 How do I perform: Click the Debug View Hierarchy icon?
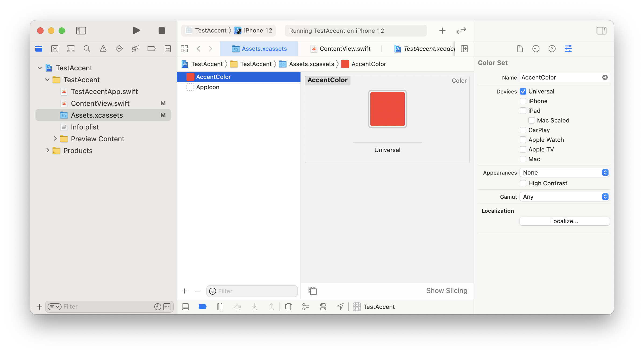pyautogui.click(x=288, y=307)
